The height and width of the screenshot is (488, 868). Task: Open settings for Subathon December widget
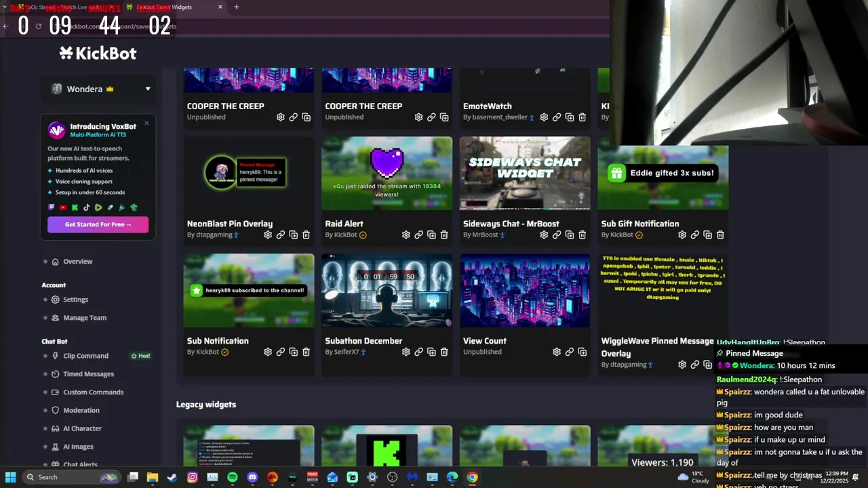[x=406, y=352]
